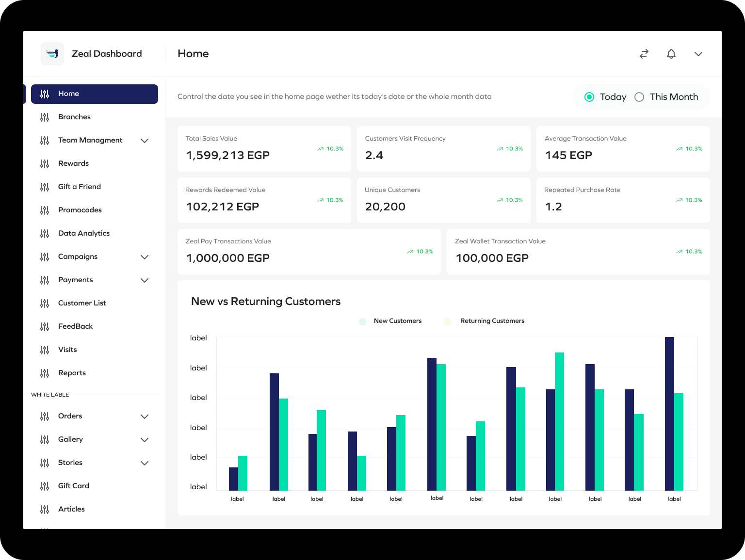This screenshot has width=745, height=560.
Task: Go to Rewards in sidebar
Action: click(95, 164)
